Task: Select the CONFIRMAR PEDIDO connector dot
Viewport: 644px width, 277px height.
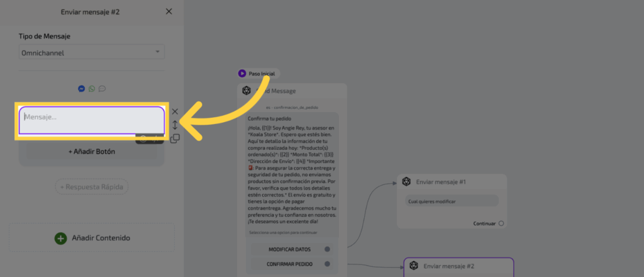Action: click(x=327, y=264)
